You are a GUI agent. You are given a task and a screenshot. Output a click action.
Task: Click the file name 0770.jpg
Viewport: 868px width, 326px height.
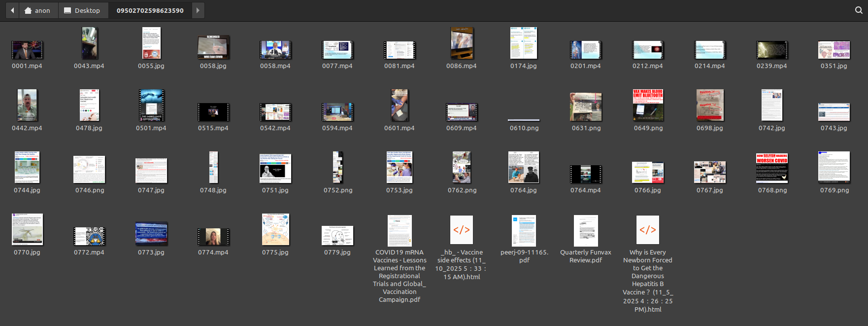pyautogui.click(x=27, y=253)
